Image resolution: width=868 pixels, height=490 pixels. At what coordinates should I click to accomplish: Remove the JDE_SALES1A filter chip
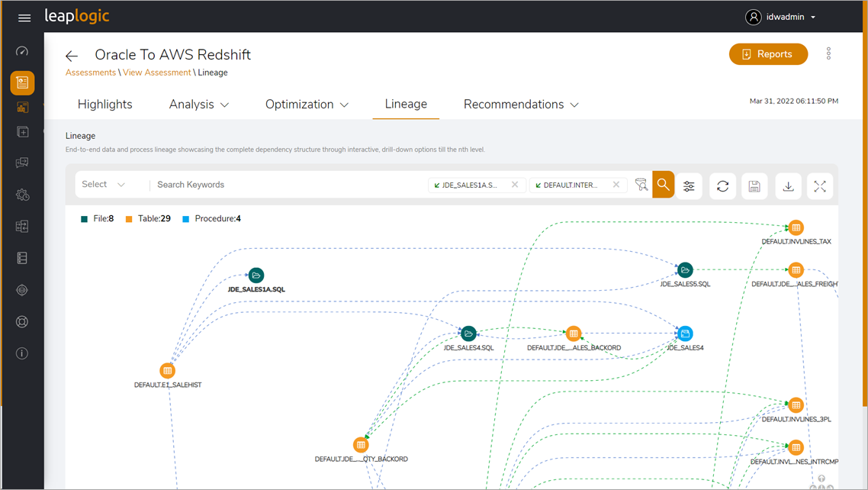click(516, 184)
